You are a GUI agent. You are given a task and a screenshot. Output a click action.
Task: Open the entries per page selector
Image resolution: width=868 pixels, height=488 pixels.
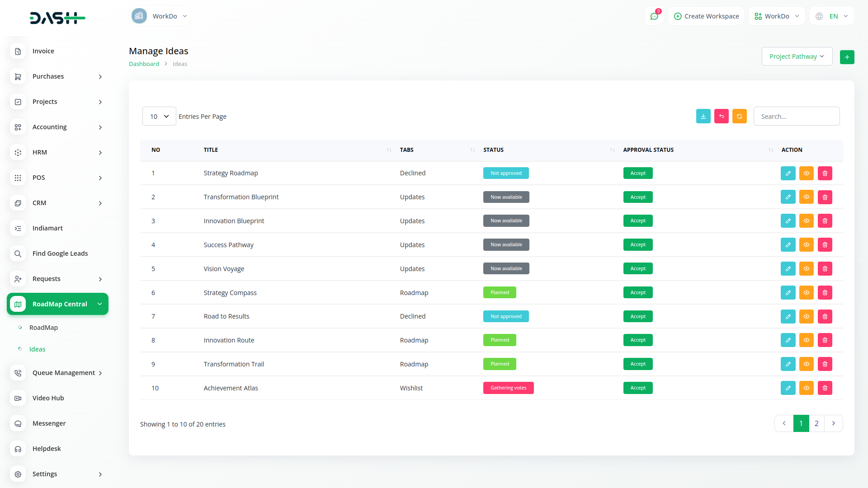(159, 117)
